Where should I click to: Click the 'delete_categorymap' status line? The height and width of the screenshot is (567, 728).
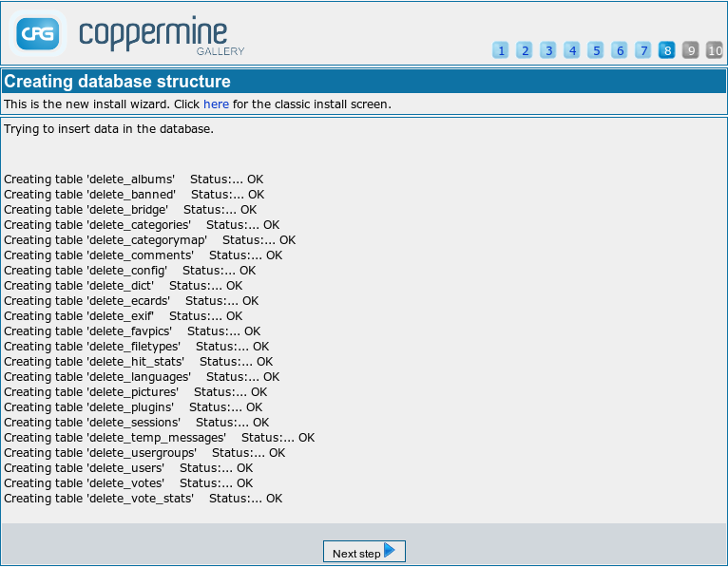[149, 240]
